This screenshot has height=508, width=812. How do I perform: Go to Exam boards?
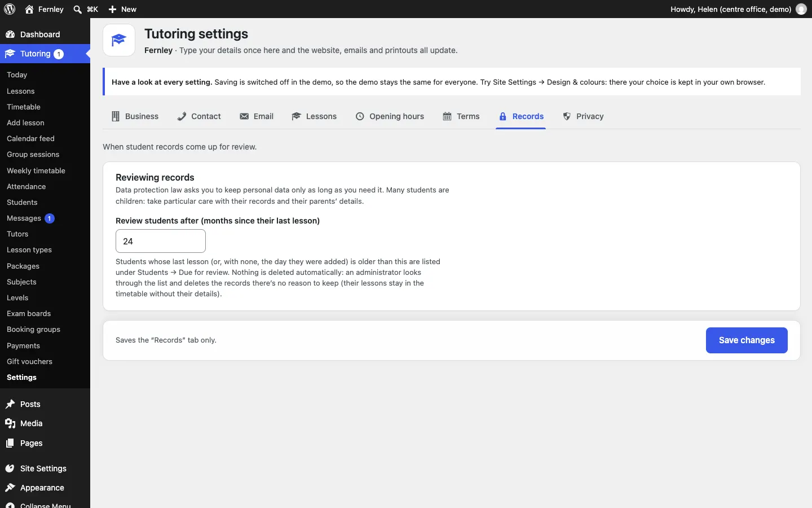click(29, 313)
